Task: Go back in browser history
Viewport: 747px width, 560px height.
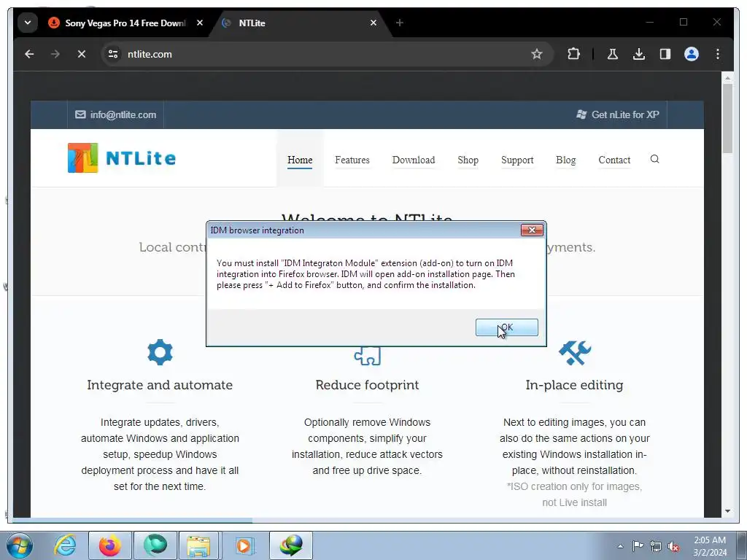Action: click(29, 54)
